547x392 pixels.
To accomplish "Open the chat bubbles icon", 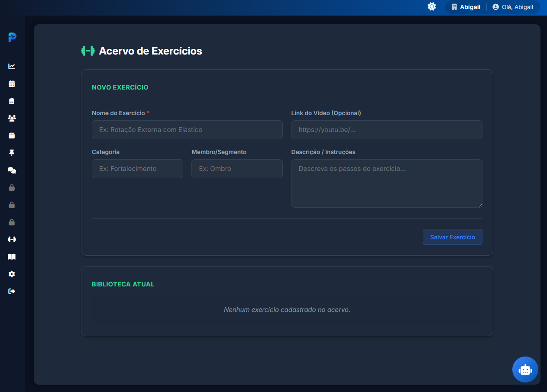I will pyautogui.click(x=12, y=170).
